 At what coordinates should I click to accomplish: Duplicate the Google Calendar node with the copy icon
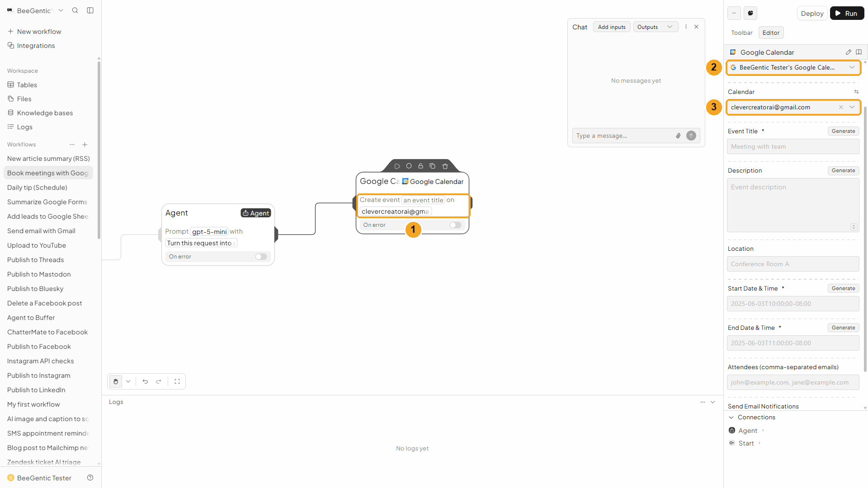click(x=432, y=166)
